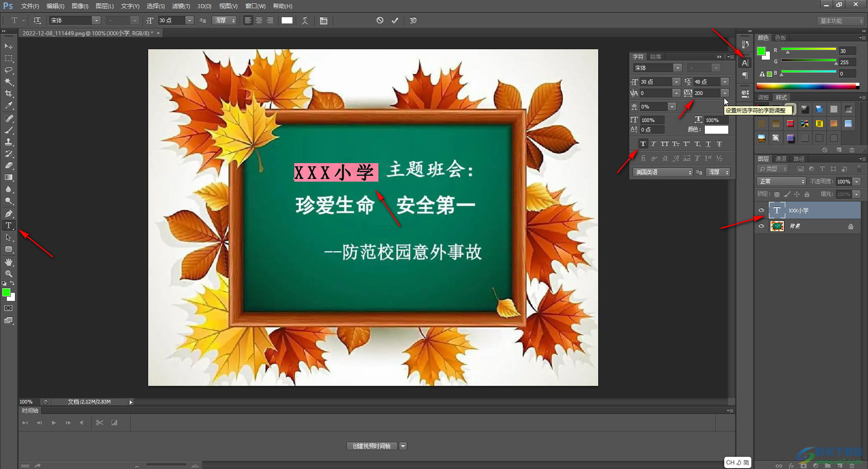Open the font family dropdown in options bar
The image size is (868, 469).
click(x=96, y=20)
